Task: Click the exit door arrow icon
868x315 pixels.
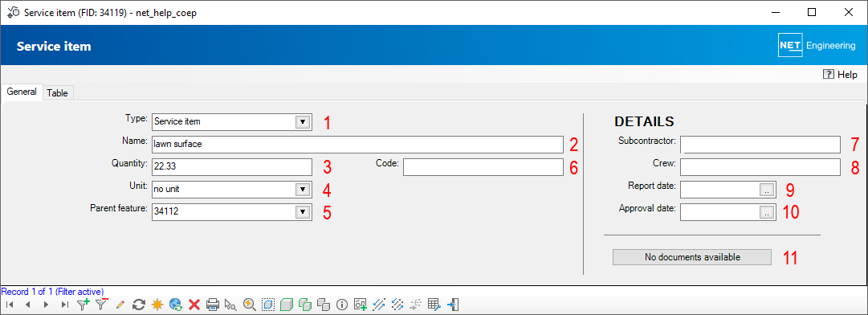Action: point(453,304)
